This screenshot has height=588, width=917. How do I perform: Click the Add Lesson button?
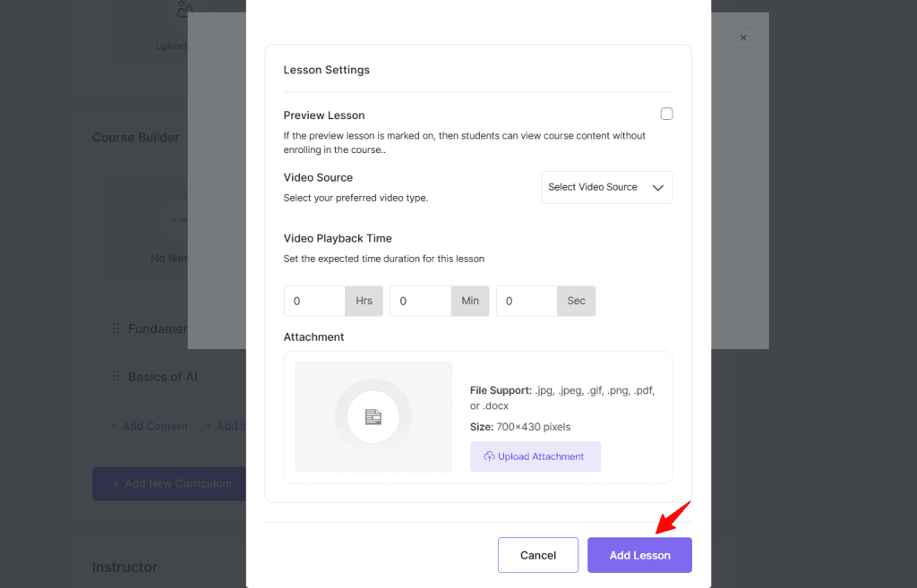click(x=639, y=555)
